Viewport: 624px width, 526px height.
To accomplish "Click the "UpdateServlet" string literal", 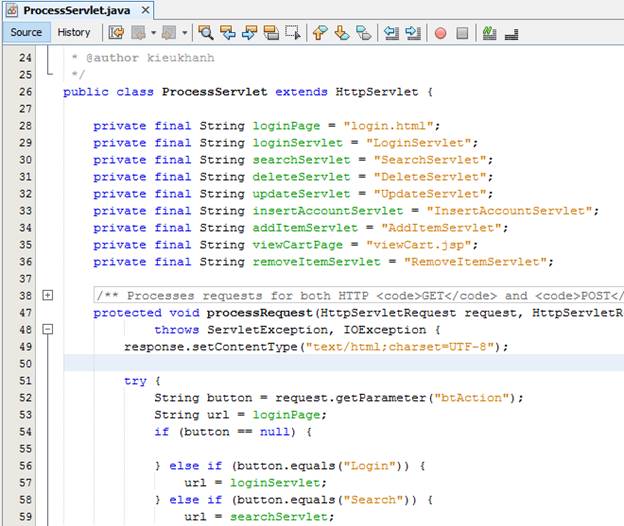I will 430,194.
